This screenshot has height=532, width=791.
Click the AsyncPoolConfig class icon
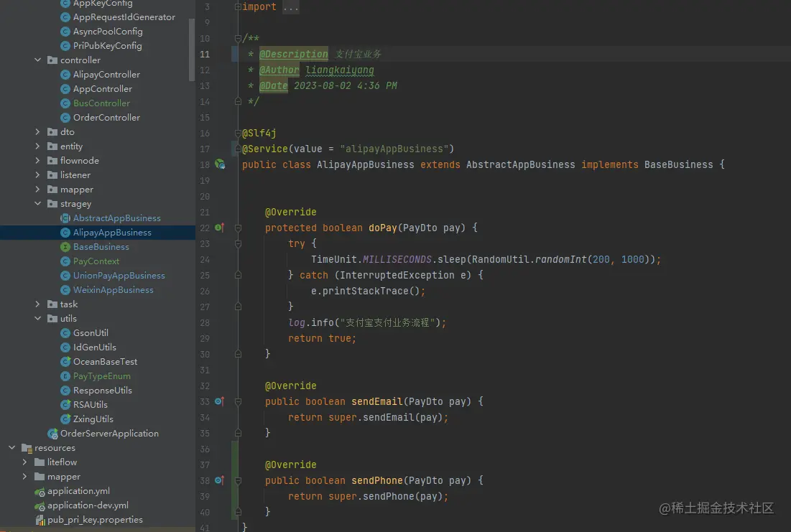65,32
